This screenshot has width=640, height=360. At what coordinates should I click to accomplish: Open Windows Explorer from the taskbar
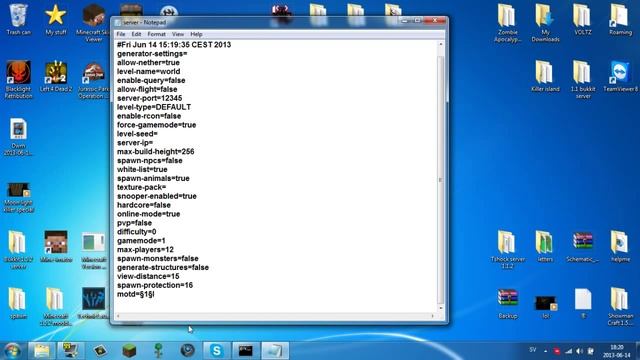[x=41, y=351]
